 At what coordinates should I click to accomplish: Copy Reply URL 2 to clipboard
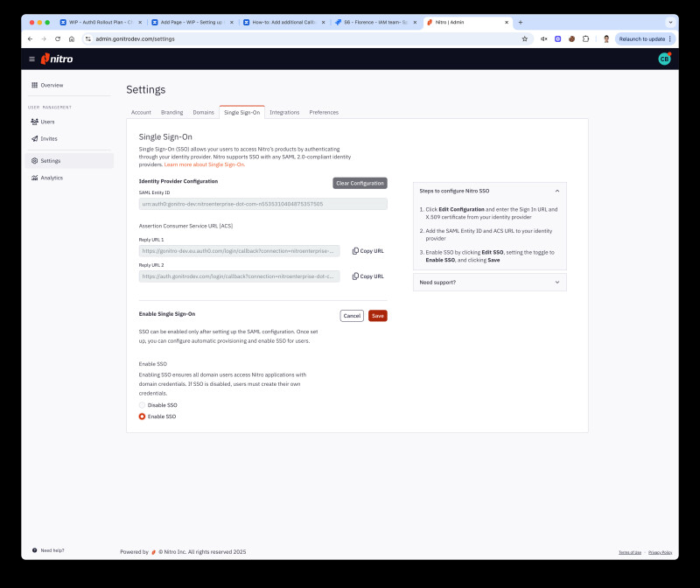(x=367, y=276)
